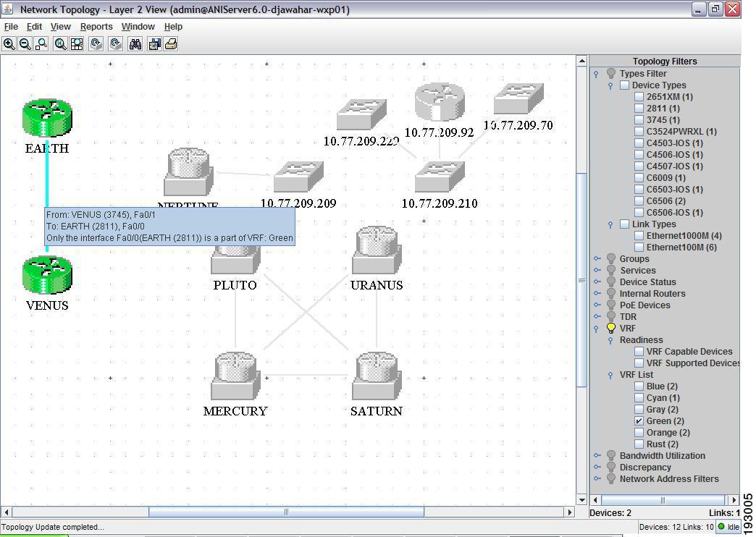Click the Save Layout toolbar icon
Screen dimensions: 756x537
[x=154, y=44]
